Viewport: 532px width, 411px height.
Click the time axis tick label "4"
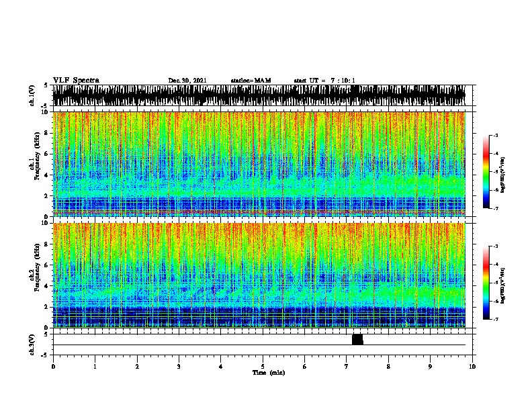click(221, 367)
